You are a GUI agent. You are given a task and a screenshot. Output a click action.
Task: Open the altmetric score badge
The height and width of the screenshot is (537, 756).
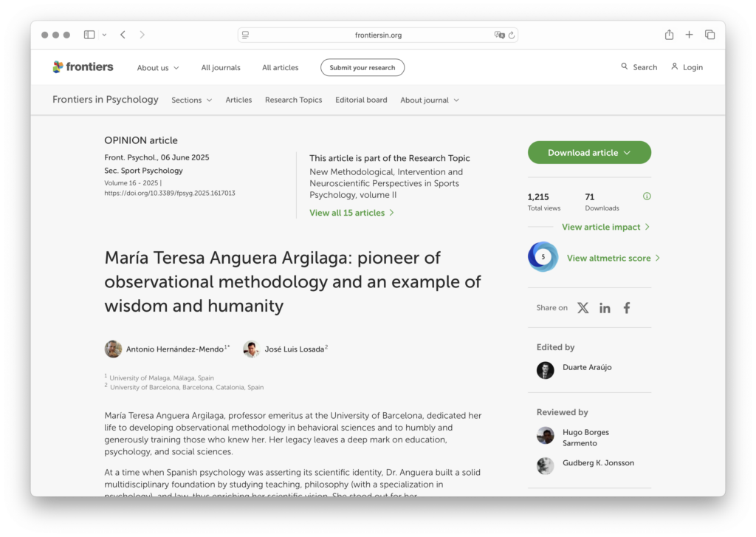(x=543, y=257)
